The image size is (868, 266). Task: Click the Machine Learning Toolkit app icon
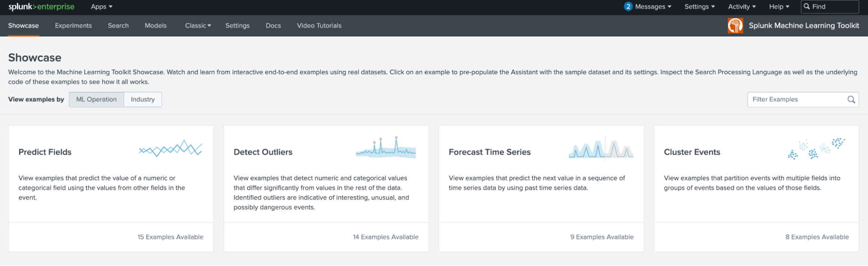coord(735,26)
